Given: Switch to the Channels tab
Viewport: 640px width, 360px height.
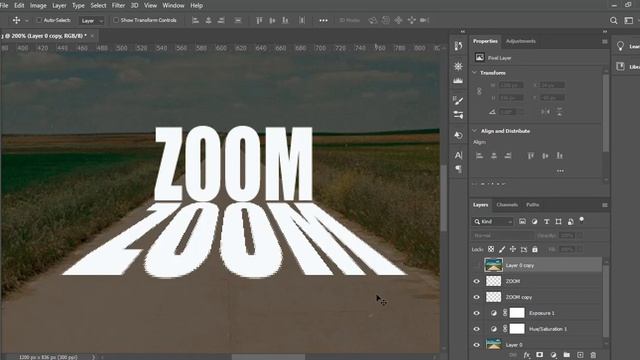Looking at the screenshot, I should pyautogui.click(x=507, y=205).
